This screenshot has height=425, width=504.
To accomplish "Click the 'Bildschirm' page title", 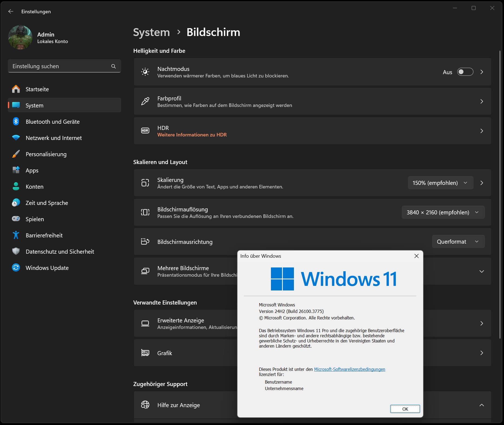I will (x=213, y=32).
